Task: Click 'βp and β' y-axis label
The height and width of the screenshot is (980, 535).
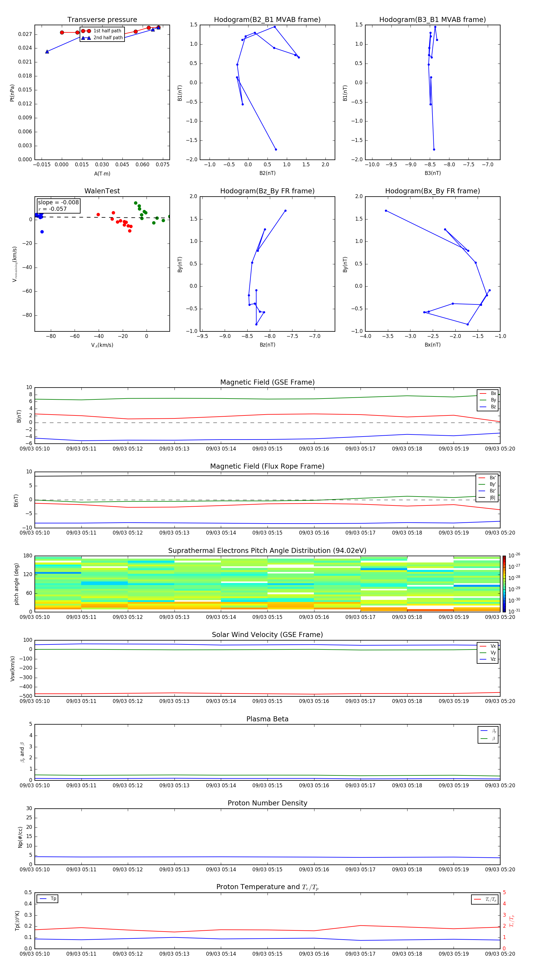Action: coord(22,752)
